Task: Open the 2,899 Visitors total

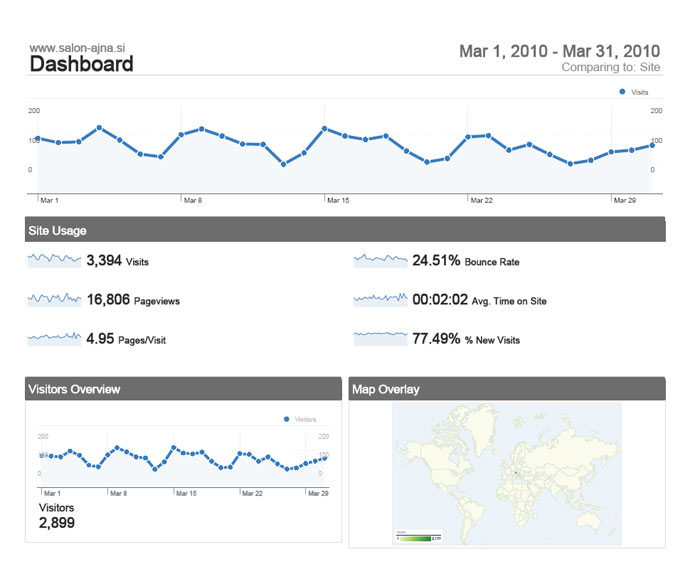Action: 56,522
